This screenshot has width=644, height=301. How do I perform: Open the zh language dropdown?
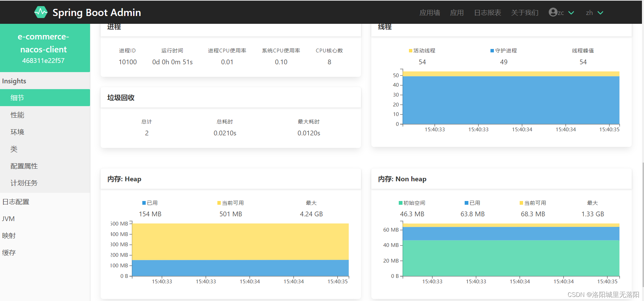point(594,13)
